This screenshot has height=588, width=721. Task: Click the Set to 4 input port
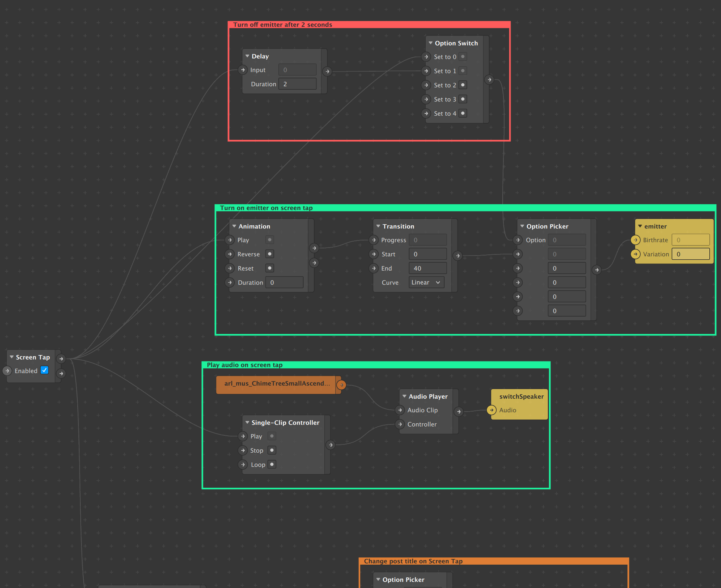click(x=426, y=113)
